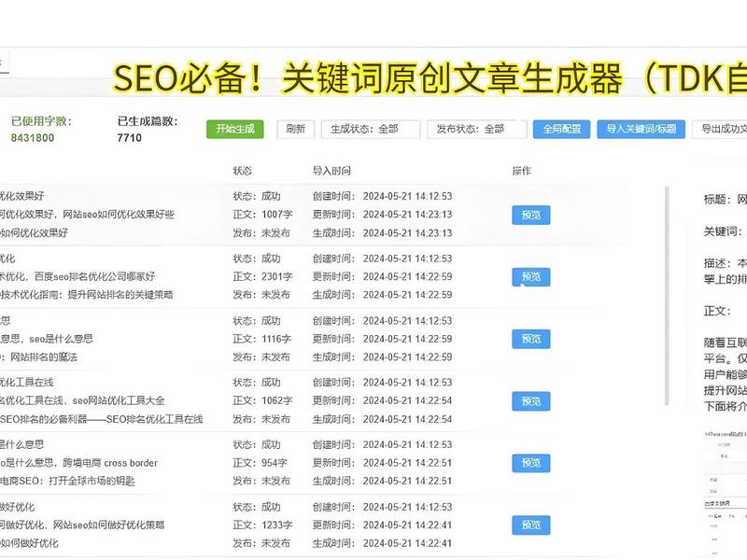Preview the article with 1062字 body
Screen dimensions: 747x560
(x=531, y=401)
